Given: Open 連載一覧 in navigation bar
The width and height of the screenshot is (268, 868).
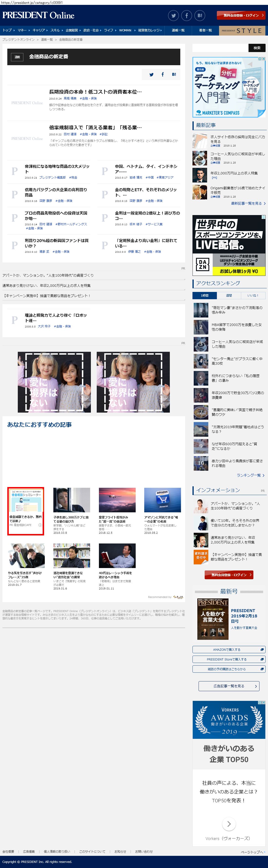Looking at the screenshot, I should pos(178,30).
